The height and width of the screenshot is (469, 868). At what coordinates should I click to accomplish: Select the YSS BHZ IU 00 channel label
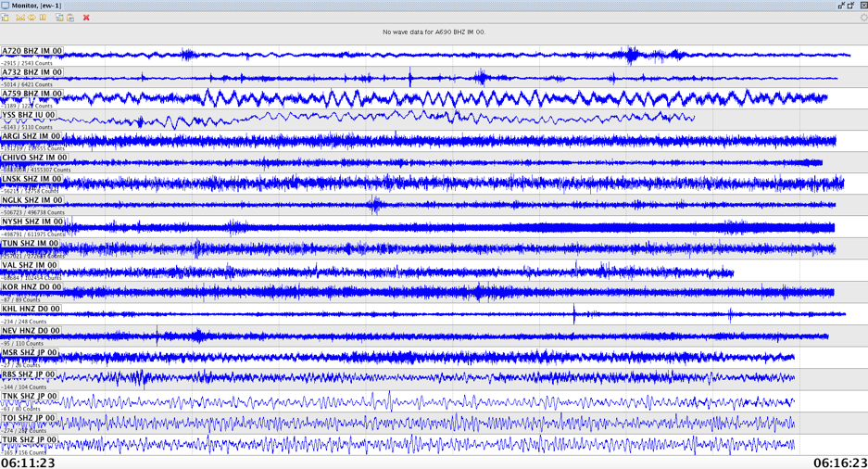(29, 116)
